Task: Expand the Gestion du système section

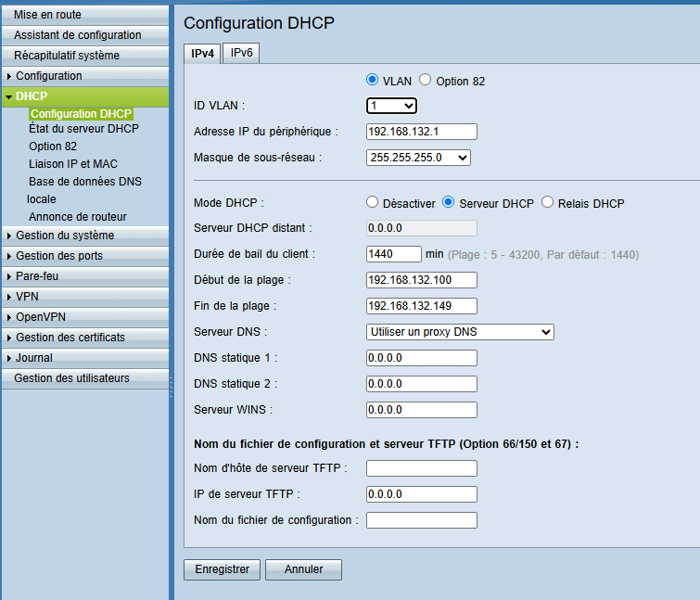Action: click(65, 236)
